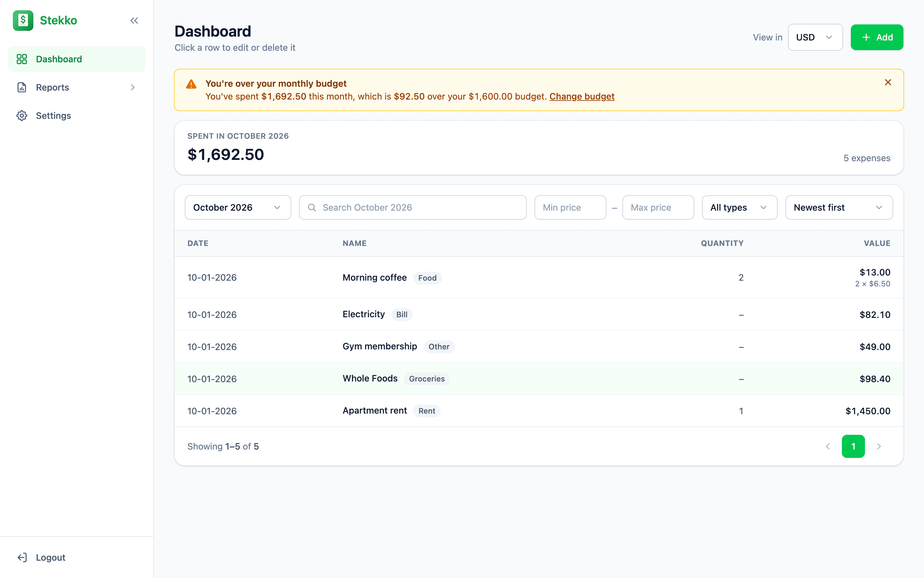Open the Whole Foods expense row
Viewport: 924px width, 578px height.
(539, 379)
